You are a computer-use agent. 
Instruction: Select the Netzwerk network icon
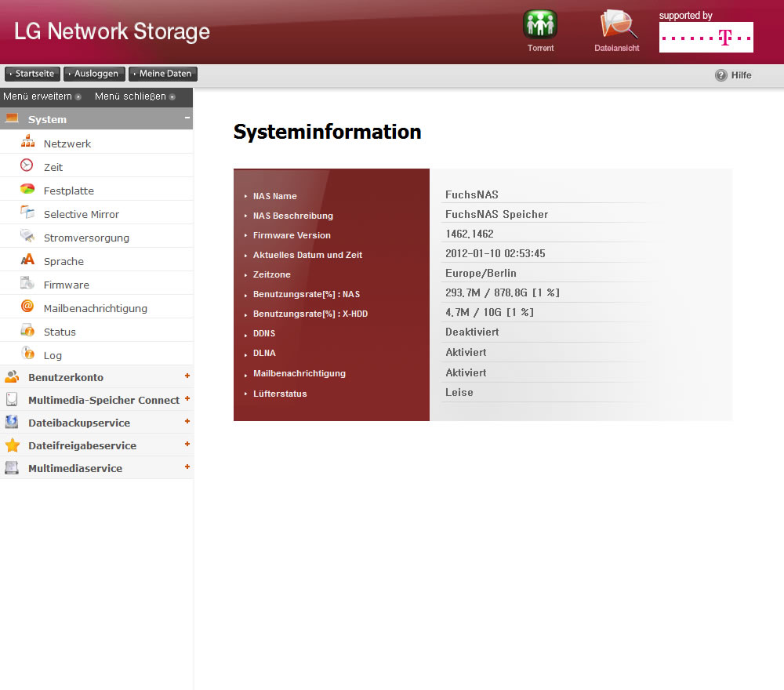(27, 143)
